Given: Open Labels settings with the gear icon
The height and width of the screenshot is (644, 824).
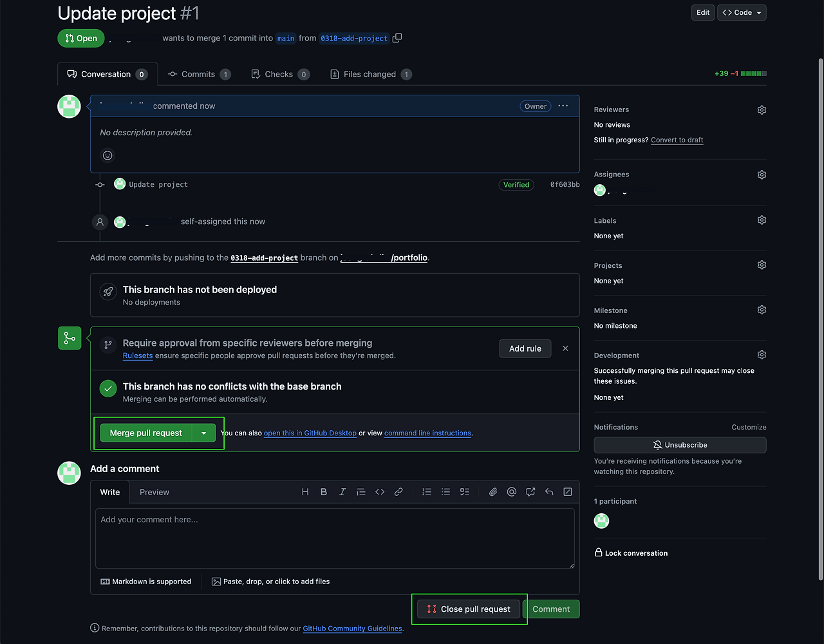Looking at the screenshot, I should pos(762,220).
